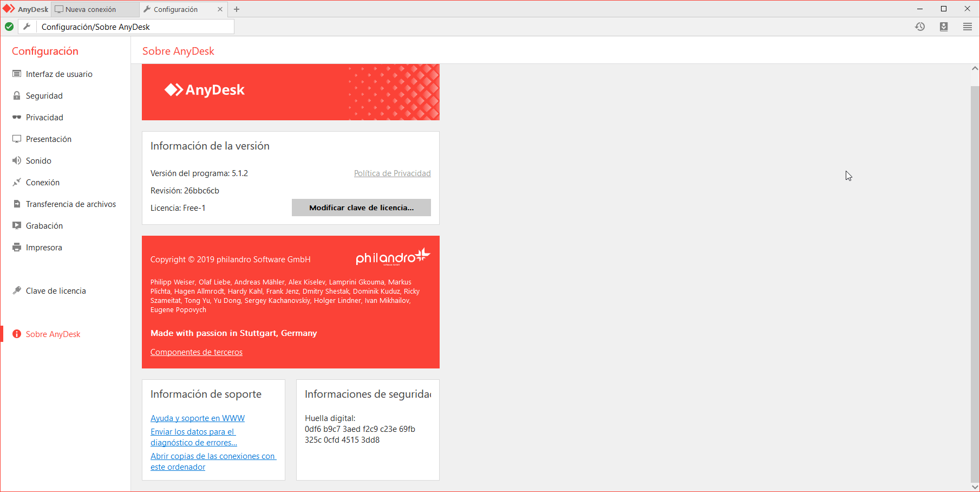This screenshot has width=980, height=492.
Task: Click the wrench icon beside address field
Action: pos(27,27)
